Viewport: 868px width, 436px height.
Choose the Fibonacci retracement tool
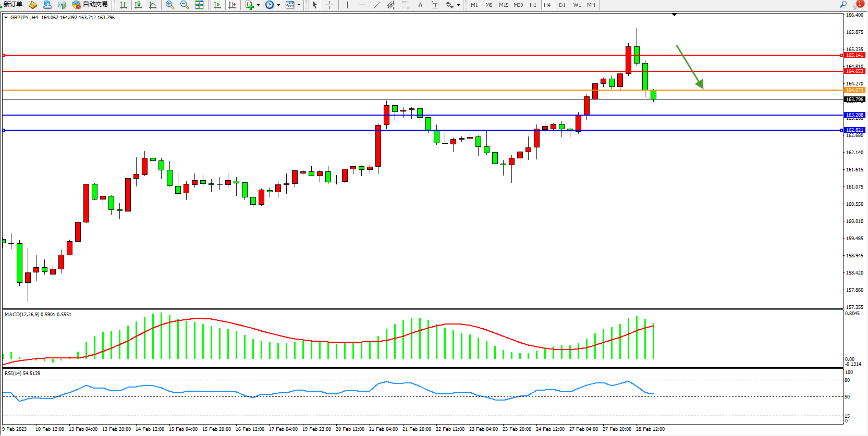pos(406,5)
